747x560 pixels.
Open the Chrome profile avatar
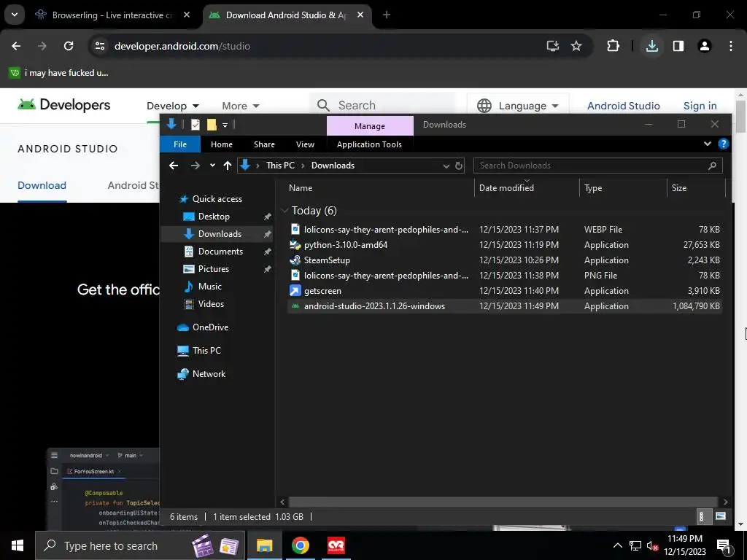pyautogui.click(x=705, y=46)
